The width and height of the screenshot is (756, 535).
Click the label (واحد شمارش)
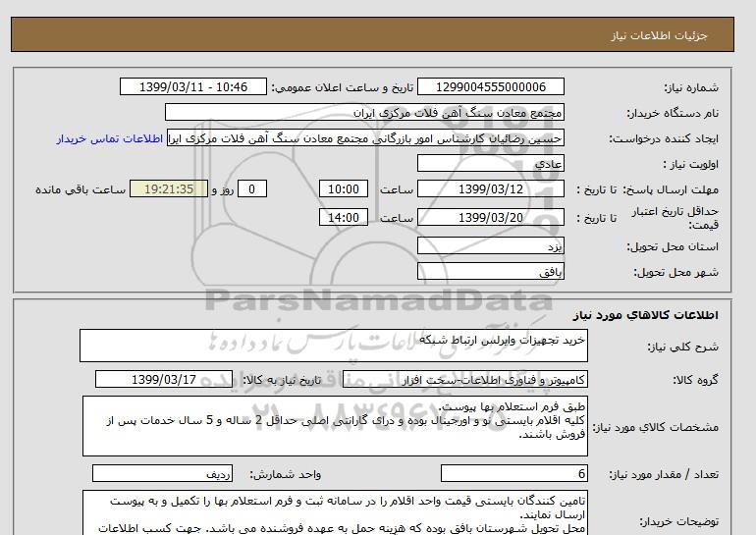286,475
